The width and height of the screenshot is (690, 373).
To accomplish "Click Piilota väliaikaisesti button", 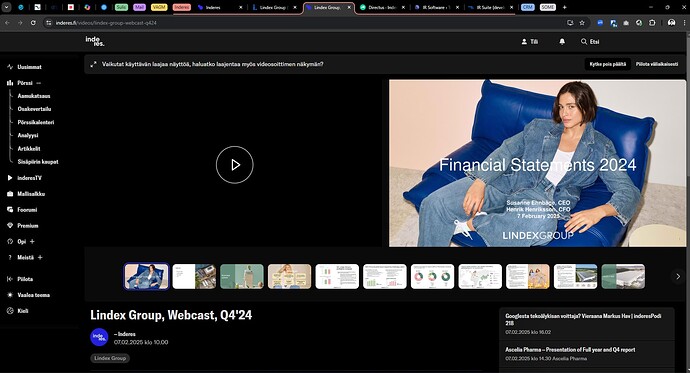I will click(x=657, y=64).
